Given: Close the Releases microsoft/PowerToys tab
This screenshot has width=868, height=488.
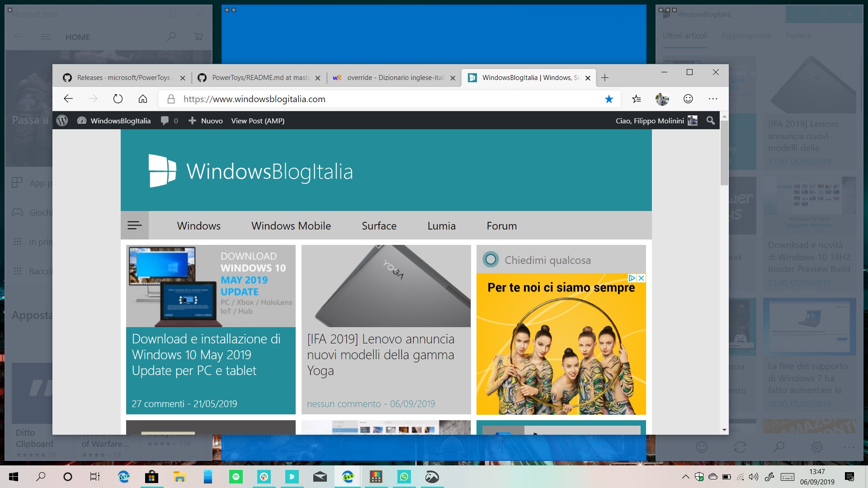Looking at the screenshot, I should pos(183,78).
